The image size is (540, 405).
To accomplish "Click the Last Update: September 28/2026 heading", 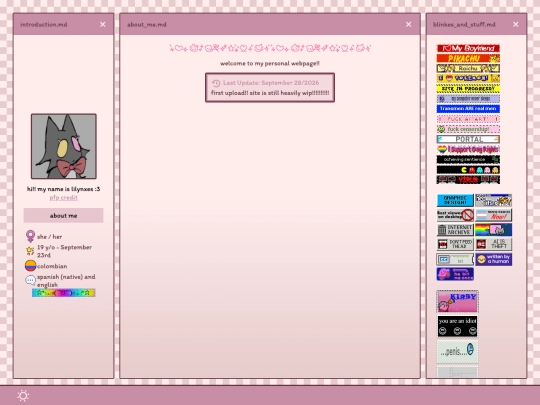I will click(x=271, y=83).
